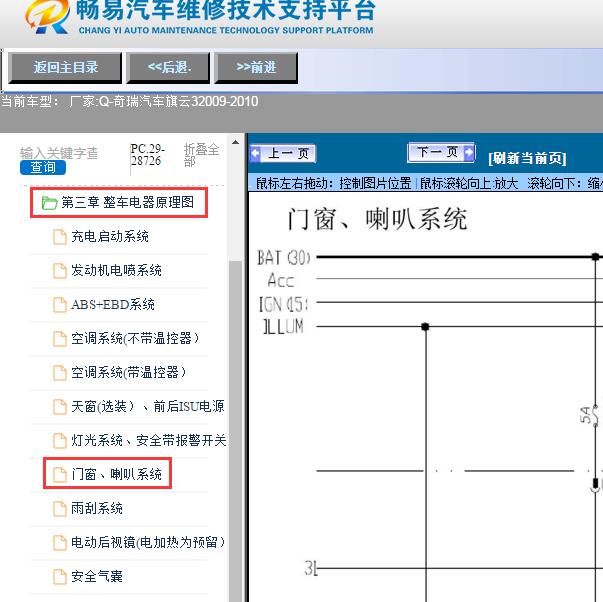Image resolution: width=603 pixels, height=602 pixels.
Task: Open 空调系统(不带温控器) diagram
Action: 135,339
